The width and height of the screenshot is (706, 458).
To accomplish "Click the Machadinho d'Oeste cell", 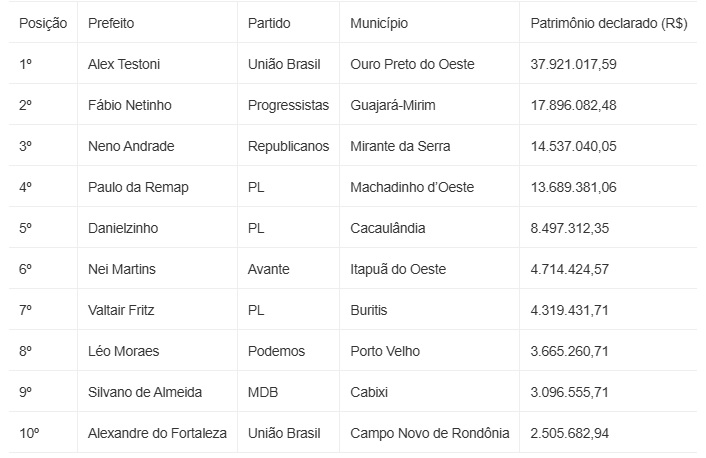I will point(412,187).
